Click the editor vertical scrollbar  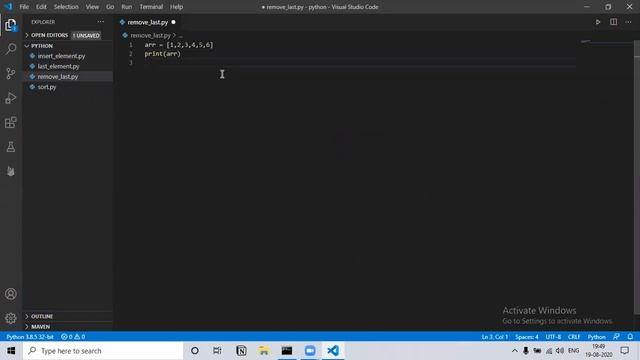pyautogui.click(x=637, y=178)
